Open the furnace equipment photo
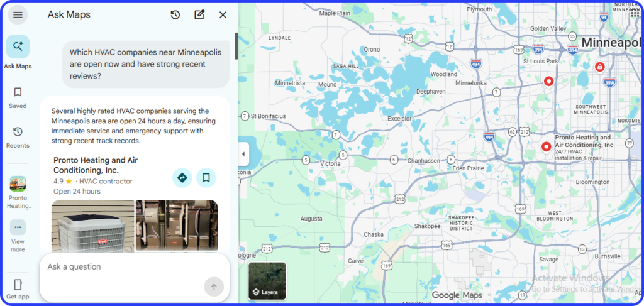 pyautogui.click(x=177, y=226)
